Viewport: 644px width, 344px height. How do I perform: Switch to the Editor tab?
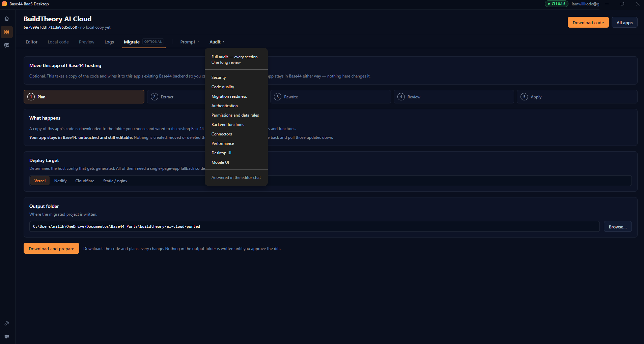point(31,42)
